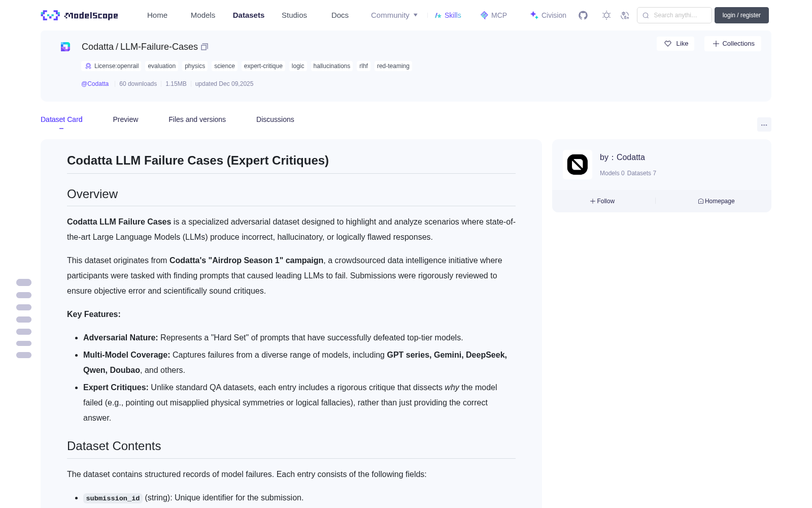Visit the Codatta Homepage link

point(716,201)
